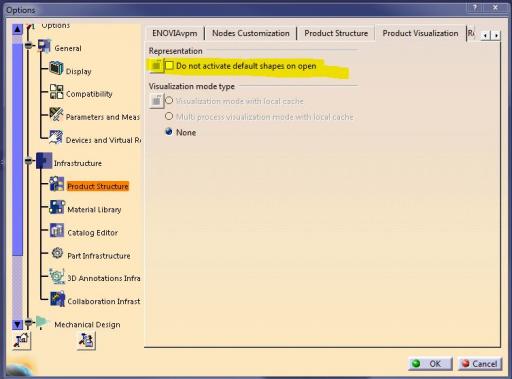512x379 pixels.
Task: Click the General category icon
Action: pos(44,46)
